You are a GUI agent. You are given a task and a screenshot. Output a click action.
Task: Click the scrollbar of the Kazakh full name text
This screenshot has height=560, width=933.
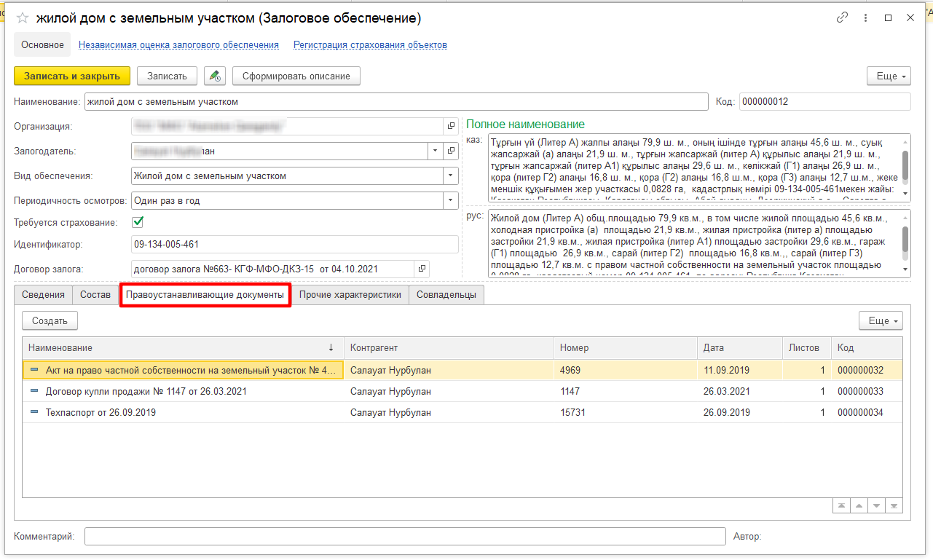tap(905, 167)
